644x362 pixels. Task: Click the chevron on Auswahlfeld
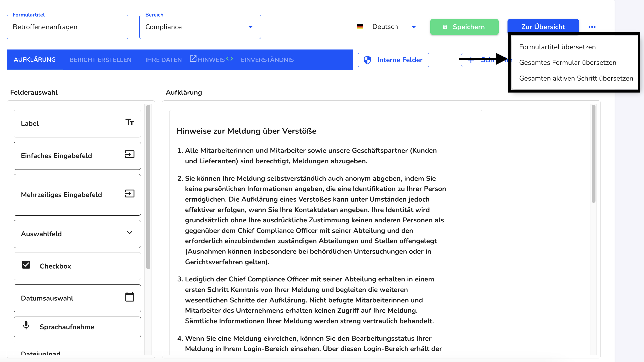click(x=130, y=233)
